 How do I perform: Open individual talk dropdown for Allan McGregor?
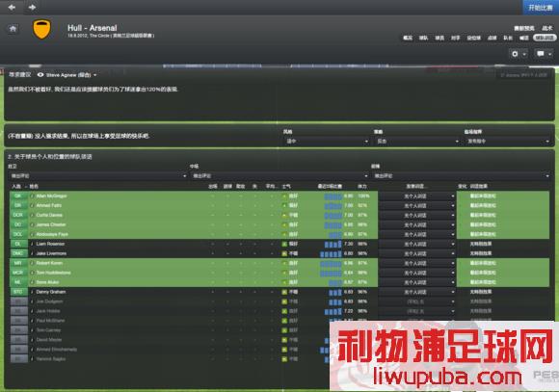pos(417,196)
